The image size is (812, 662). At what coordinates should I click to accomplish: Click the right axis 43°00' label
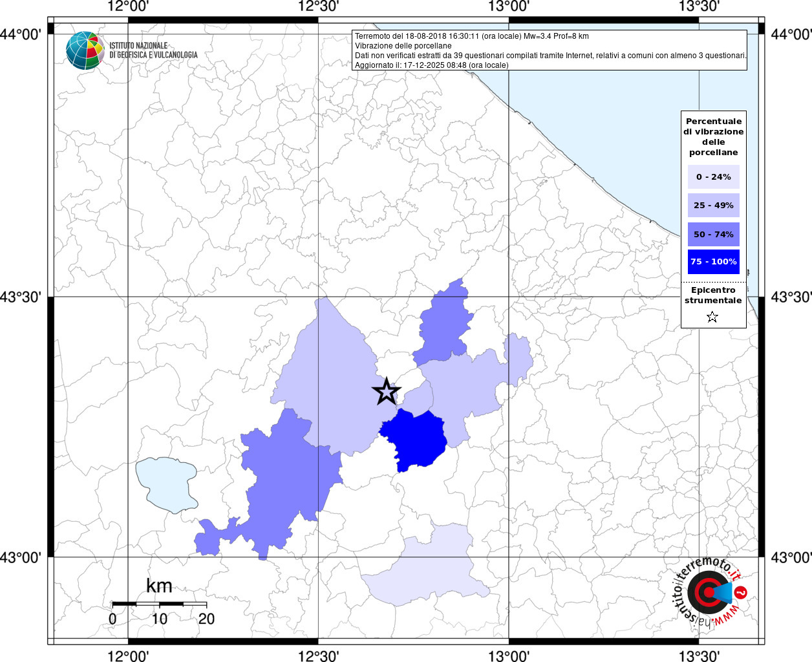click(791, 557)
